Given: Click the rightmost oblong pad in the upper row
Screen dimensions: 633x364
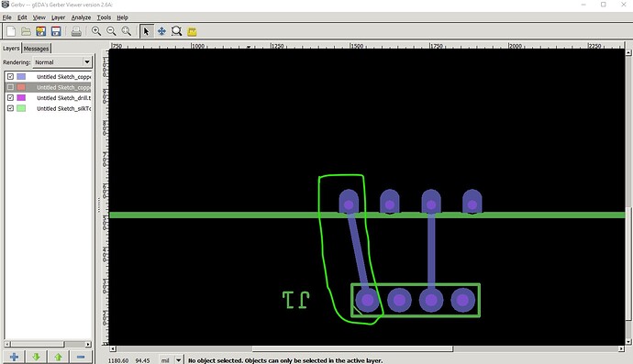Looking at the screenshot, I should point(472,202).
